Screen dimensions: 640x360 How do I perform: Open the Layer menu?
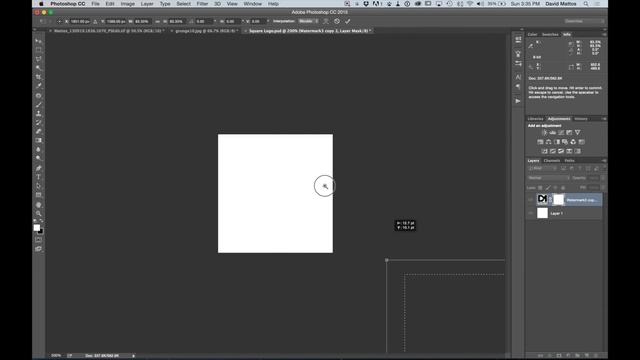click(147, 4)
